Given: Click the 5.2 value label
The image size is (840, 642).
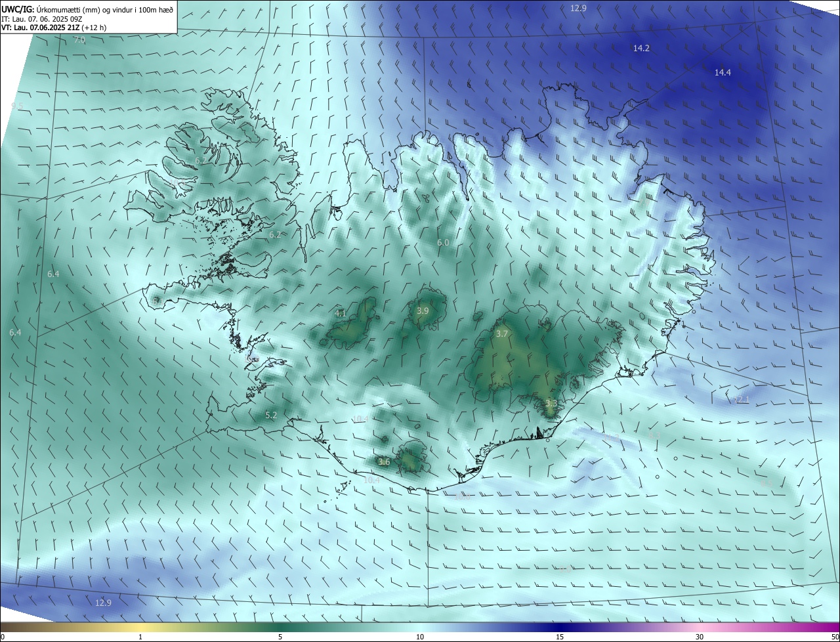Looking at the screenshot, I should (x=271, y=416).
